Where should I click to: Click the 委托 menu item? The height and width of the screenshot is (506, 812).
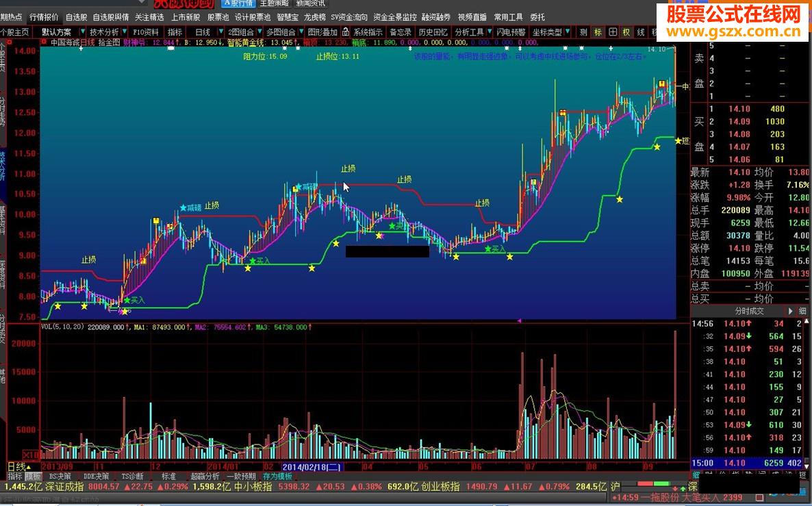[537, 17]
